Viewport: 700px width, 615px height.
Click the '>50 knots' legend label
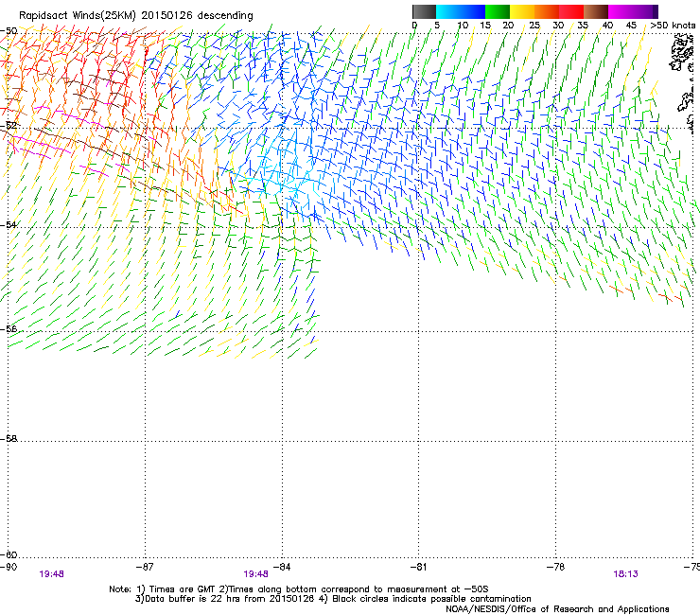click(673, 26)
